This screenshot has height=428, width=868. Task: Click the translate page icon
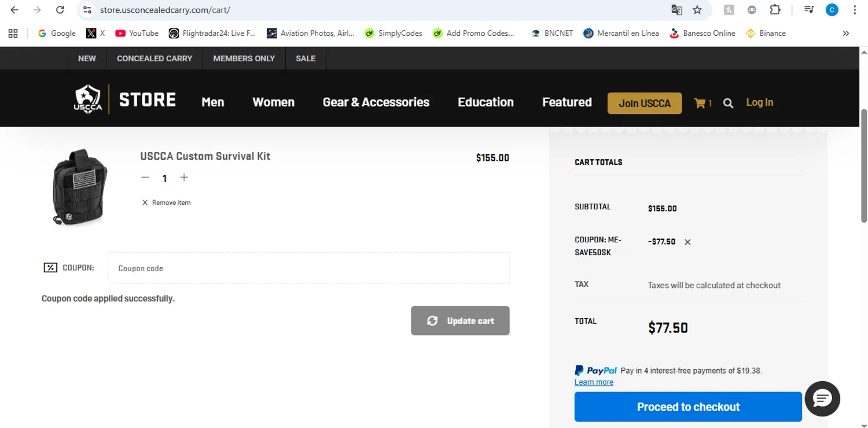pyautogui.click(x=676, y=10)
